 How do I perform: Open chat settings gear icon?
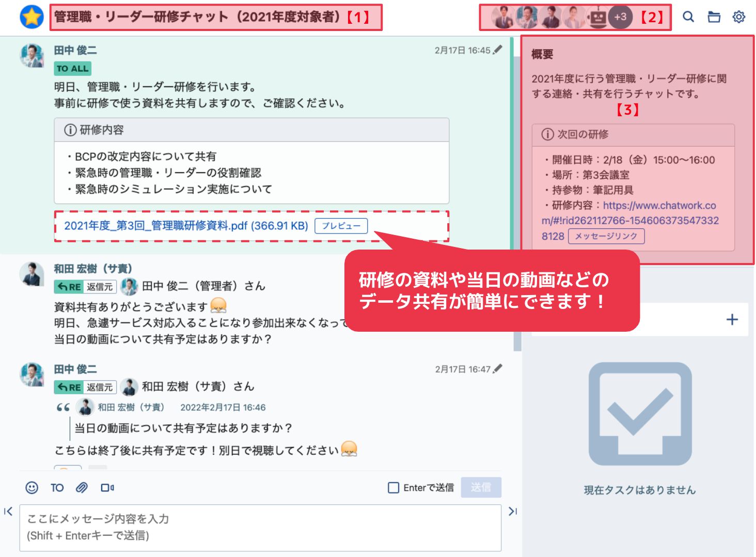point(739,17)
